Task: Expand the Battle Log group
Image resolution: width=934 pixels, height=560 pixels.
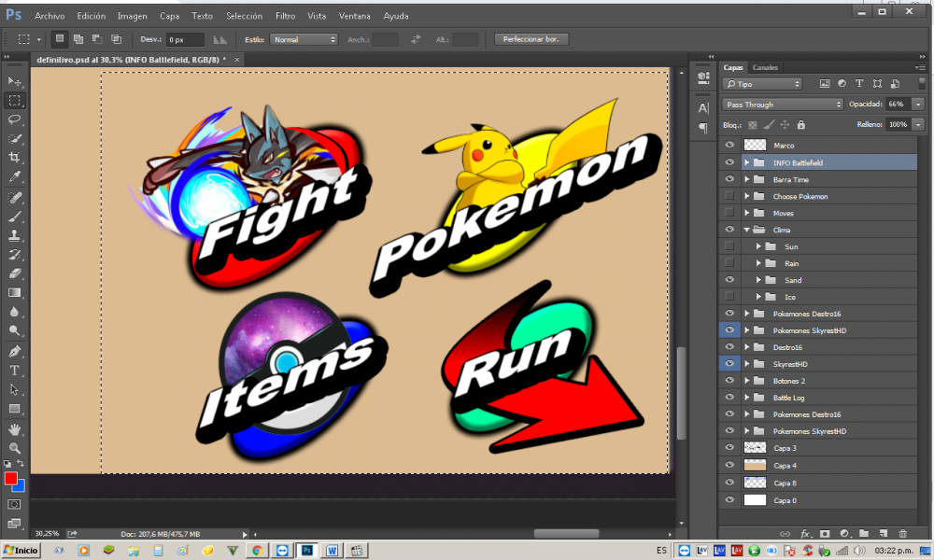Action: tap(746, 398)
